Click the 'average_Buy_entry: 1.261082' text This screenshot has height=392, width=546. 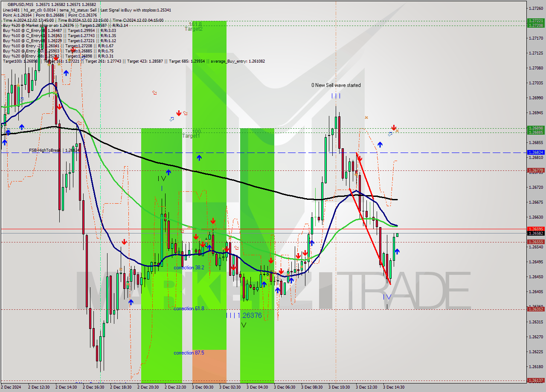238,61
